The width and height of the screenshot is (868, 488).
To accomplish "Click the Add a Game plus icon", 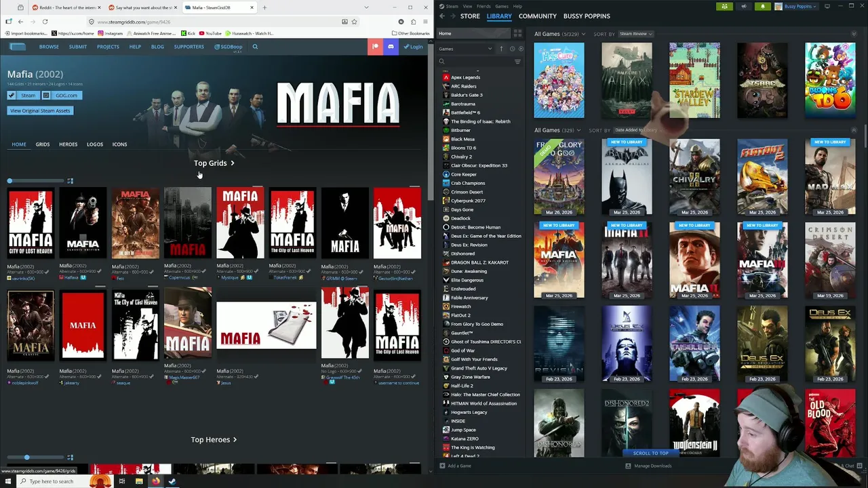I will pyautogui.click(x=443, y=466).
